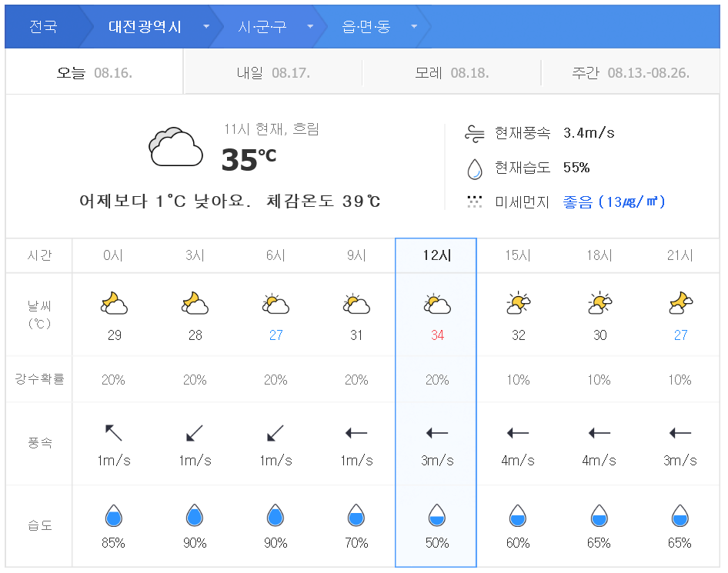The image size is (728, 573).
Task: Click the highlighted 12시 forecast column
Action: (x=436, y=256)
